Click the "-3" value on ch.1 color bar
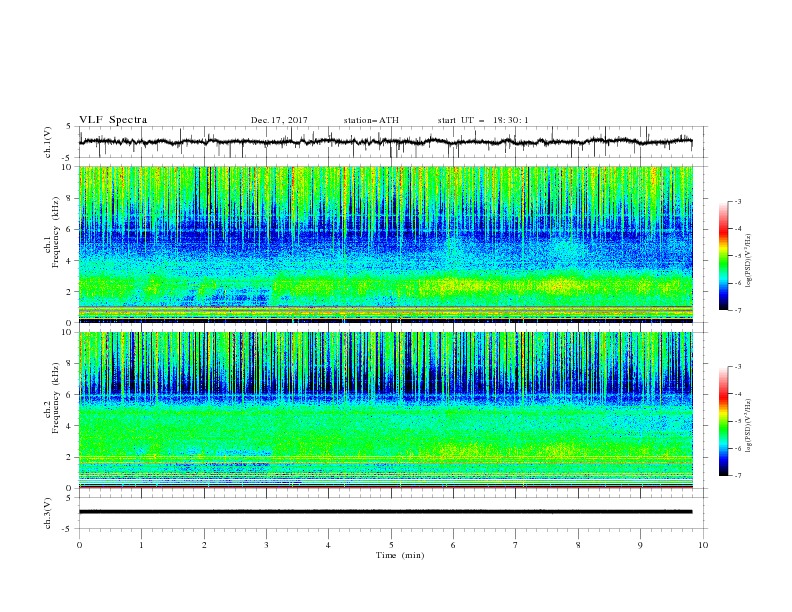792x612 pixels. click(737, 201)
